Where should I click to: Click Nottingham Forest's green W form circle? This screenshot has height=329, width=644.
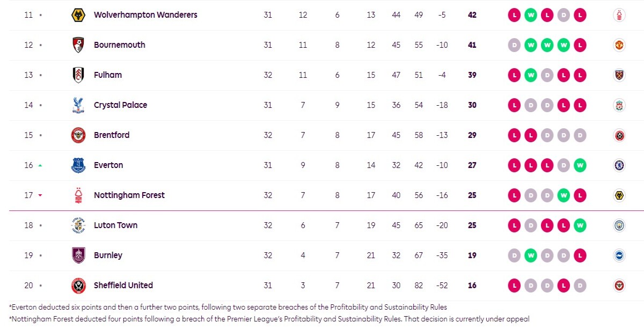click(563, 195)
